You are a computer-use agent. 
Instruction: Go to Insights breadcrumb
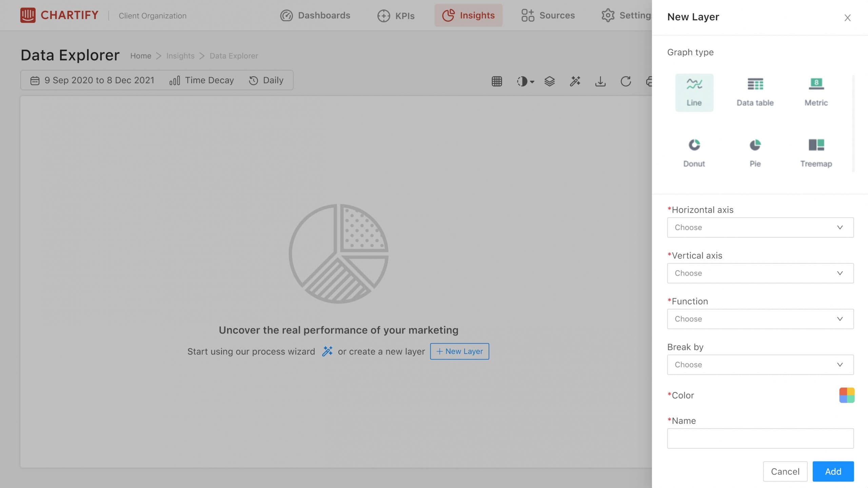pos(180,56)
